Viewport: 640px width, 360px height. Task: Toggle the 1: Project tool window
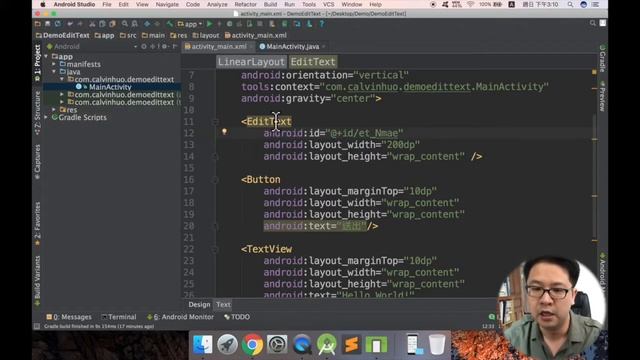[x=37, y=62]
